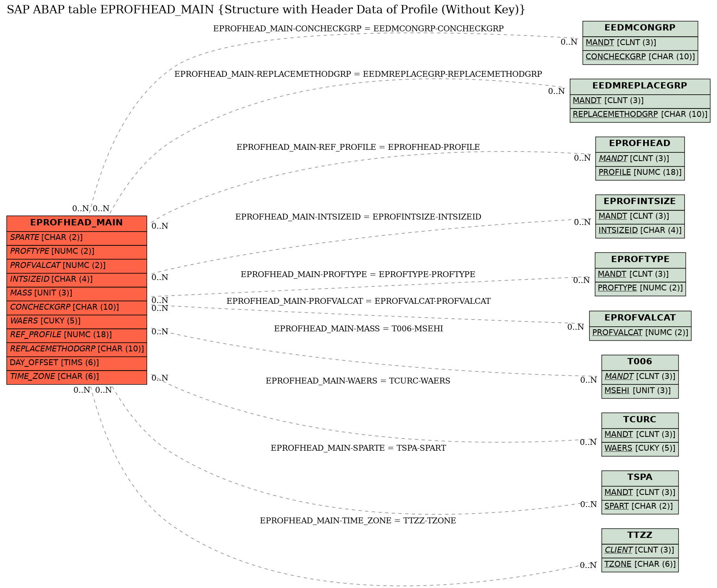Select the MASS [UNIT (3)] field row
This screenshot has height=588, width=717.
pyautogui.click(x=77, y=293)
